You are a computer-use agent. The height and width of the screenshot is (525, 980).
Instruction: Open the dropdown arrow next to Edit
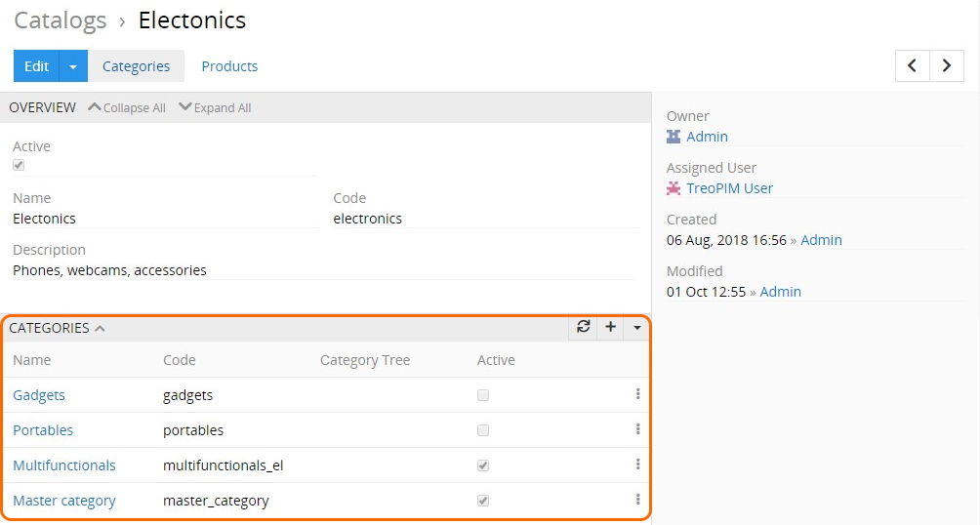coord(73,66)
